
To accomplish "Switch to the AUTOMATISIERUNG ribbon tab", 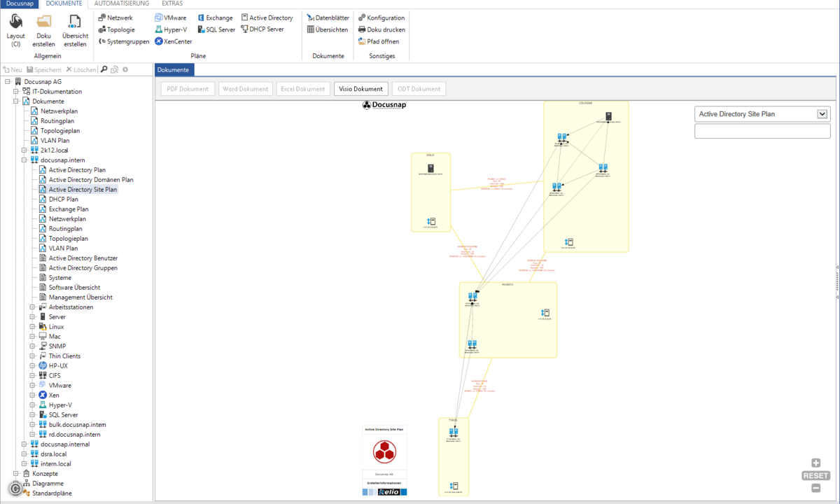I will coord(121,3).
